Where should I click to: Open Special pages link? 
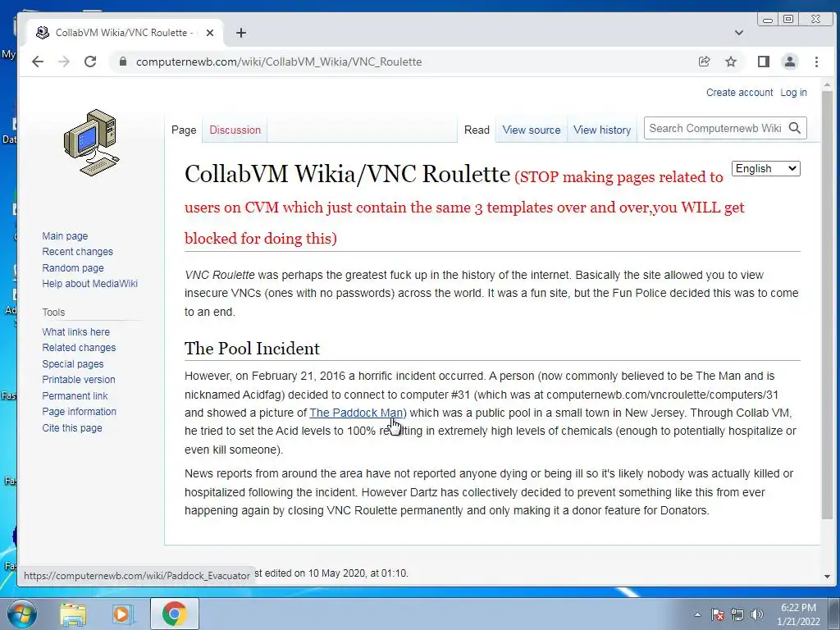click(x=73, y=363)
